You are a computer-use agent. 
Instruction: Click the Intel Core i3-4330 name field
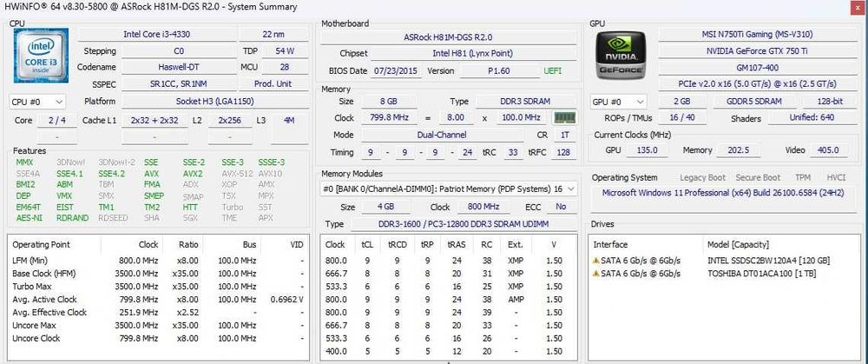(x=156, y=35)
